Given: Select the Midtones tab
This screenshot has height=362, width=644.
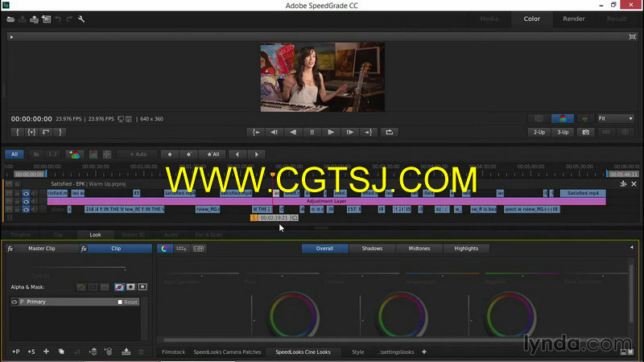Looking at the screenshot, I should [419, 249].
